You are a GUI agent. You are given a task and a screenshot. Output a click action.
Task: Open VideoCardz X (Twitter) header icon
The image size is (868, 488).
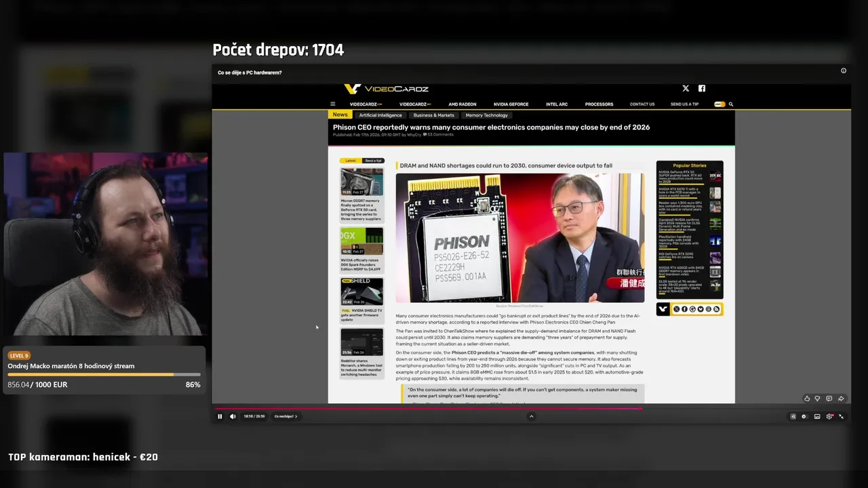pos(686,88)
